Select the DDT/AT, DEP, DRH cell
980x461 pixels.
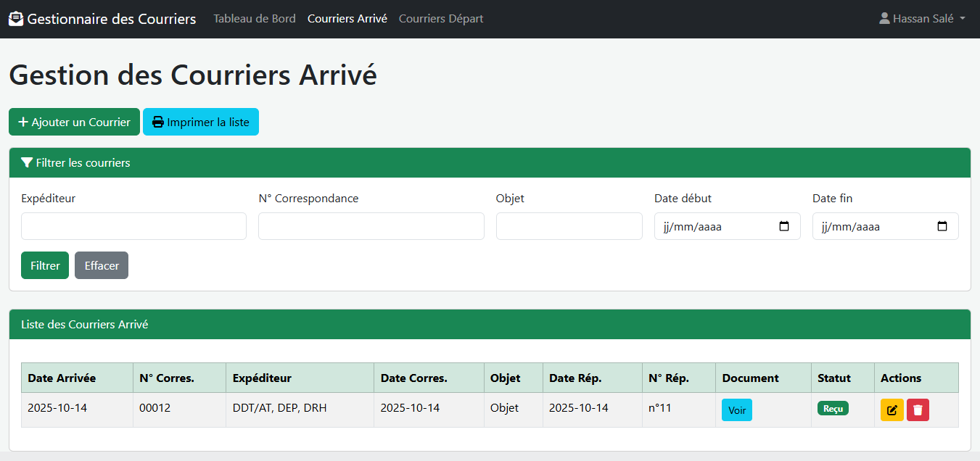[300, 410]
